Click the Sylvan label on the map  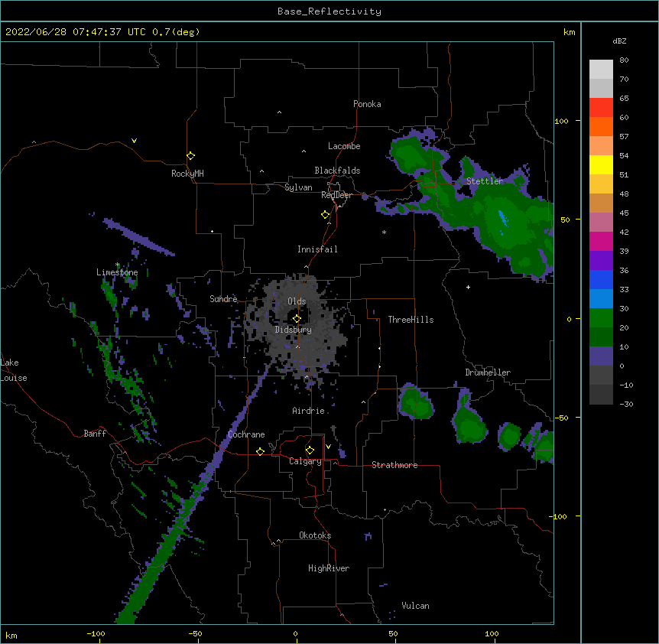[298, 187]
